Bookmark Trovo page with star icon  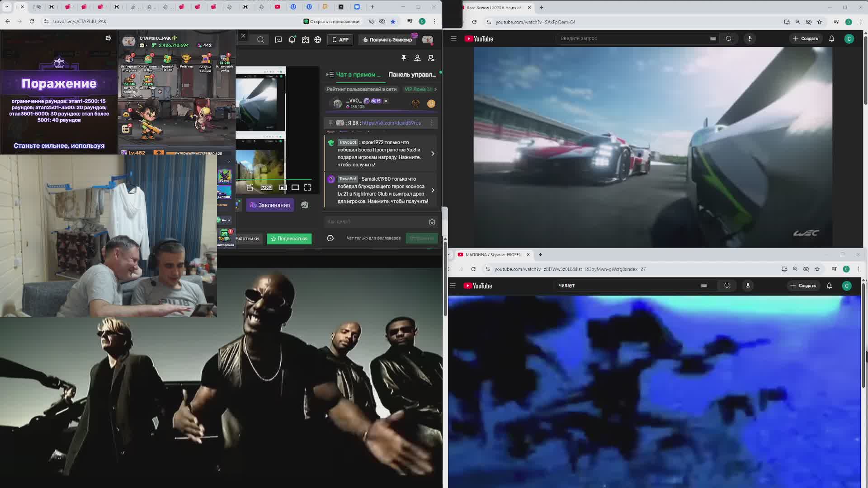coord(393,21)
